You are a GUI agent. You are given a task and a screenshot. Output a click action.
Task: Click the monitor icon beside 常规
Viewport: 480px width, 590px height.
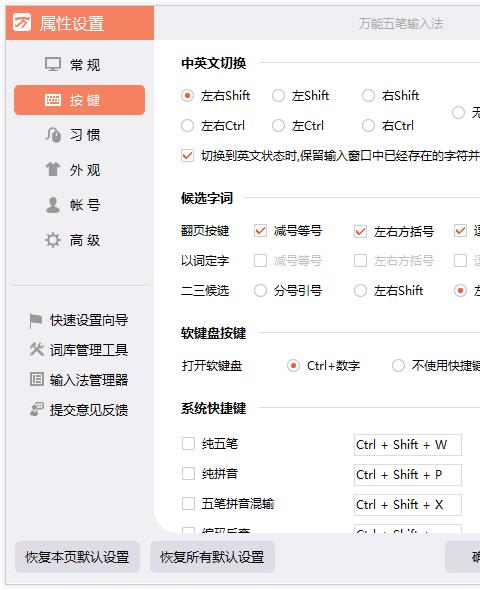pyautogui.click(x=53, y=65)
